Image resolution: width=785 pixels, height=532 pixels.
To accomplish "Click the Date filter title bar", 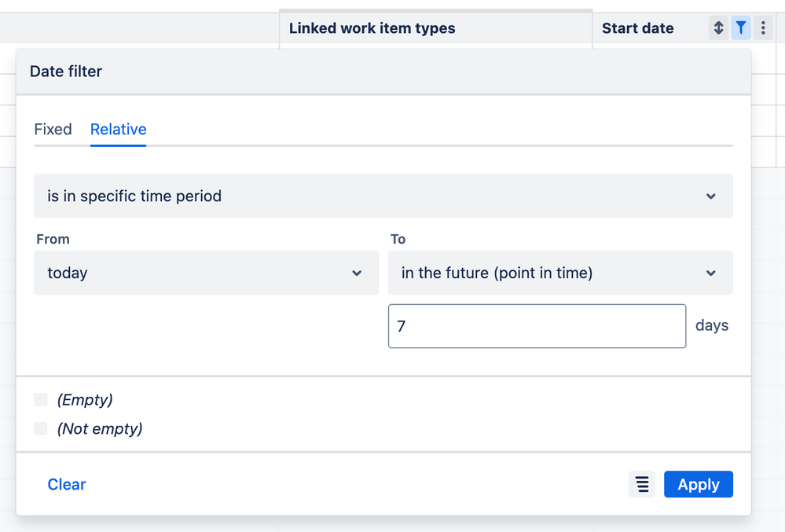I will (x=66, y=72).
